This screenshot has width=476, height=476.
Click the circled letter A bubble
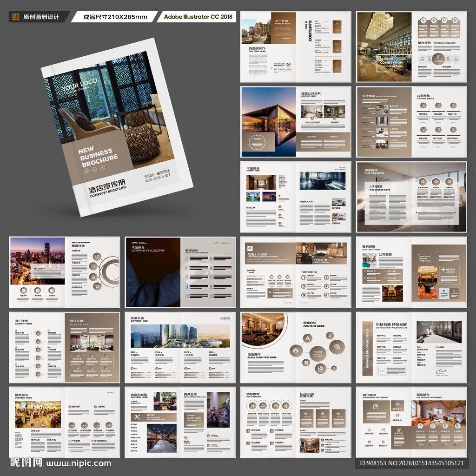[308, 338]
